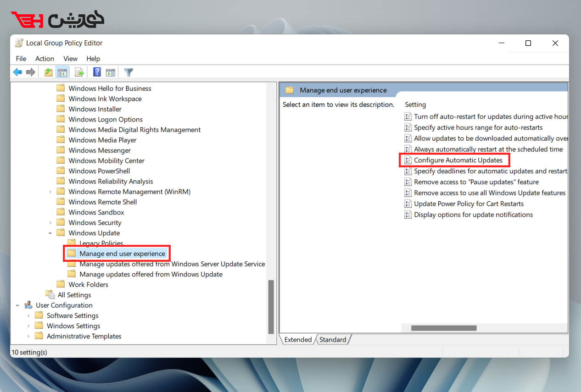Click the Forward navigation arrow

(x=30, y=72)
